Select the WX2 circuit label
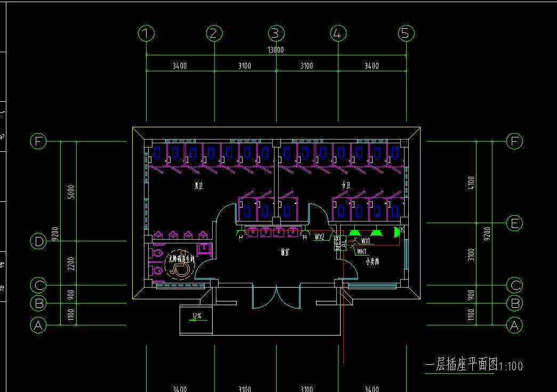This screenshot has width=557, height=392. (x=319, y=236)
